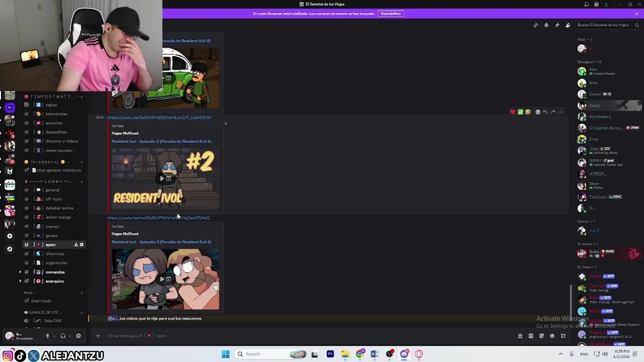React with the laughing emoji
This screenshot has width=644, height=362.
pyautogui.click(x=528, y=112)
